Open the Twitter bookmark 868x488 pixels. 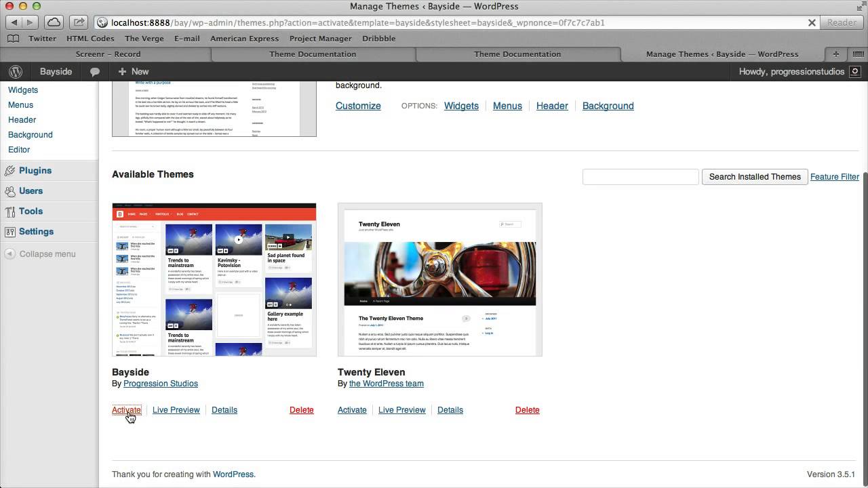coord(42,39)
